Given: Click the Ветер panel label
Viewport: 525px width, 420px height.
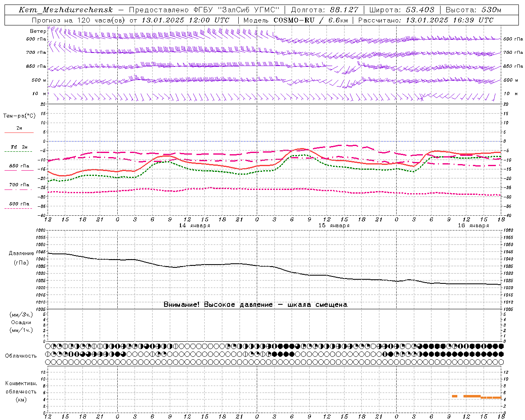Looking at the screenshot, I should pyautogui.click(x=38, y=31).
